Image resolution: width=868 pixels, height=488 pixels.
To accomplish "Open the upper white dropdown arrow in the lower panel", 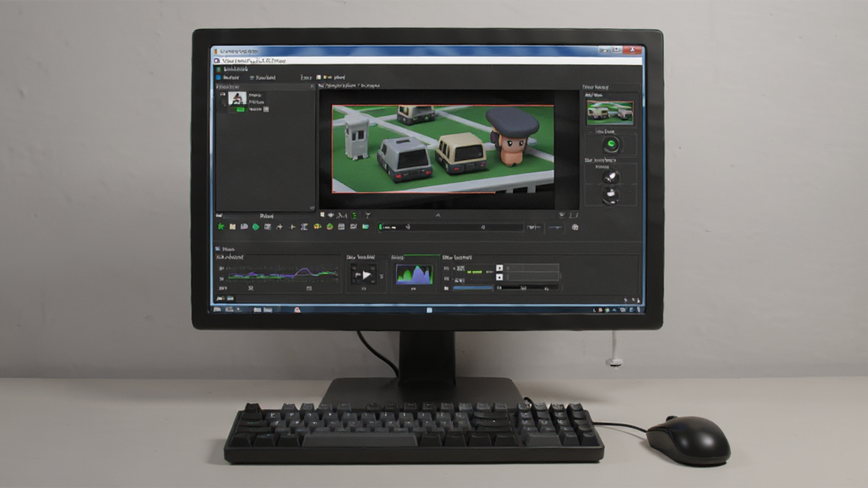I will (x=499, y=268).
